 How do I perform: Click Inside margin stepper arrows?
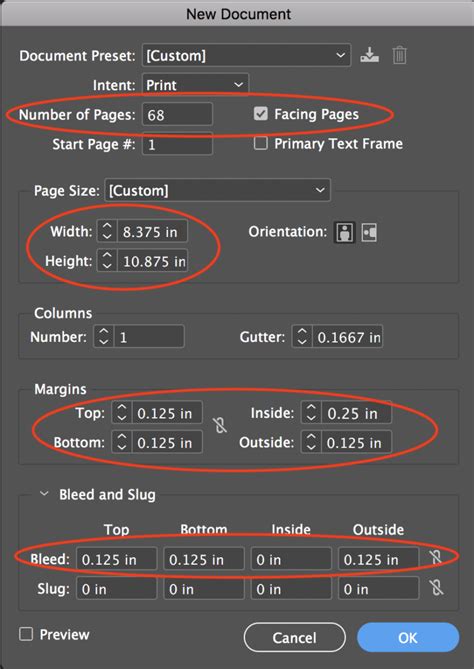[x=311, y=413]
